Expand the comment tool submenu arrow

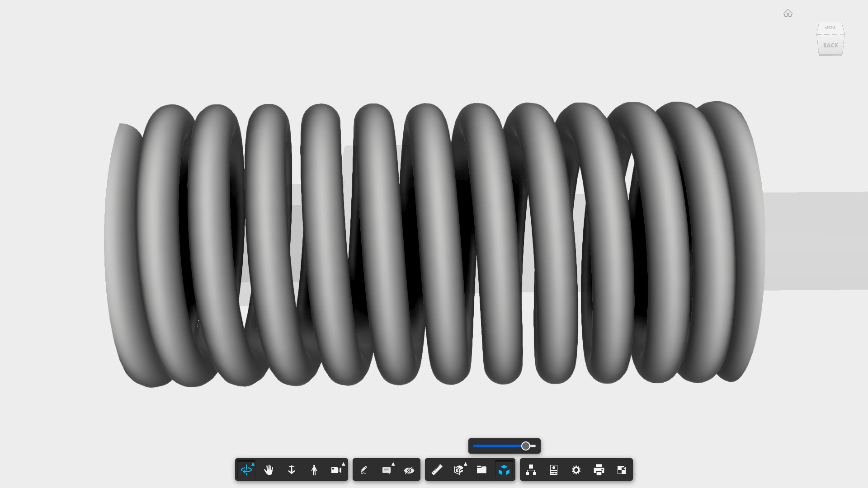(393, 464)
